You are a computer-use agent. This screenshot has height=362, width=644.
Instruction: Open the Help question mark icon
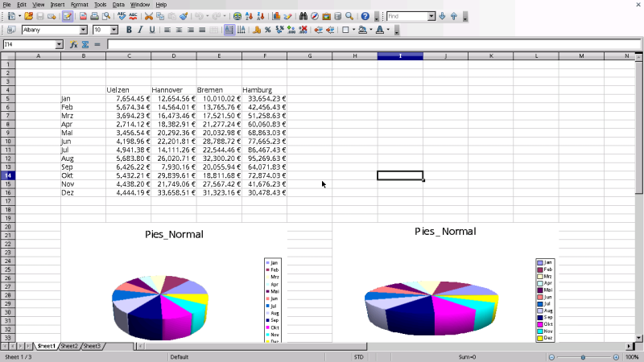[x=365, y=16]
